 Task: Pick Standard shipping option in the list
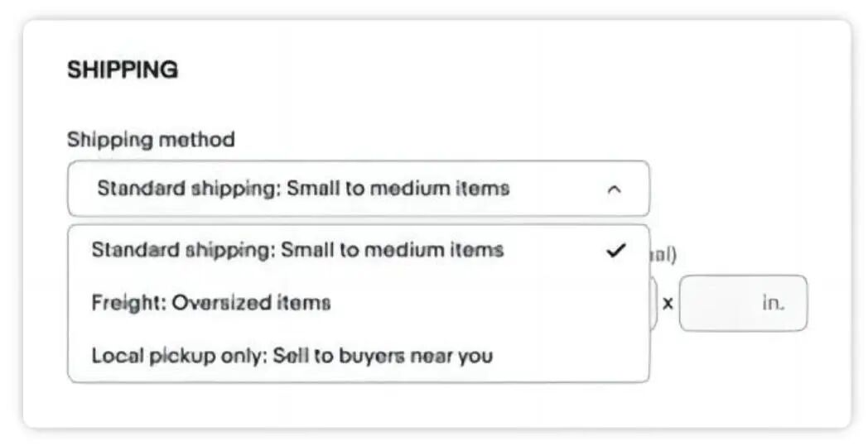[x=297, y=250]
